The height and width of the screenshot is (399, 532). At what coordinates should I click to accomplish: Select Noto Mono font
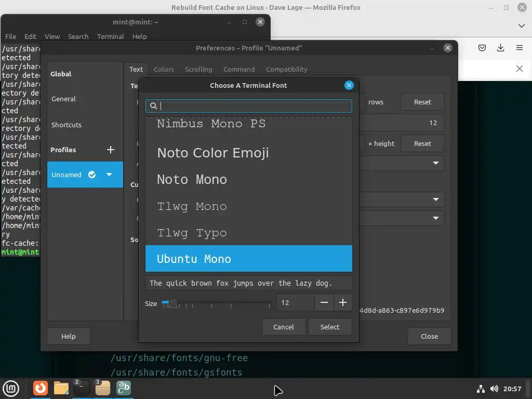coord(249,179)
